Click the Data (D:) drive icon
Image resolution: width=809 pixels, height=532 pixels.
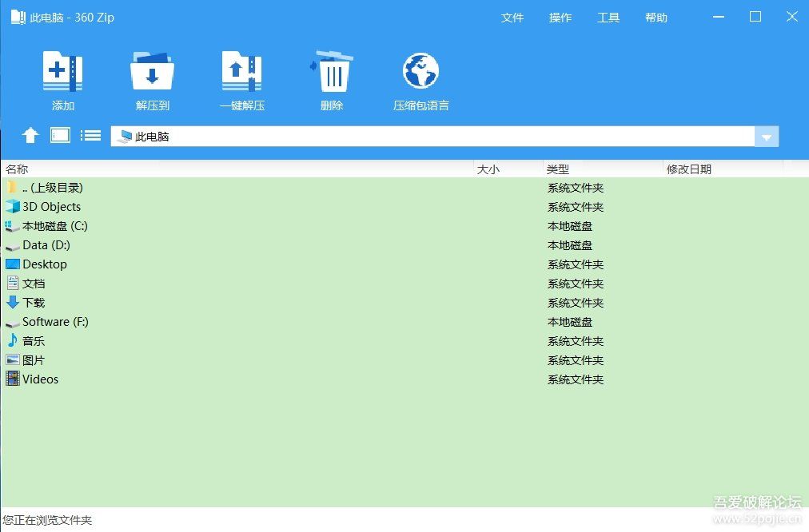(12, 248)
